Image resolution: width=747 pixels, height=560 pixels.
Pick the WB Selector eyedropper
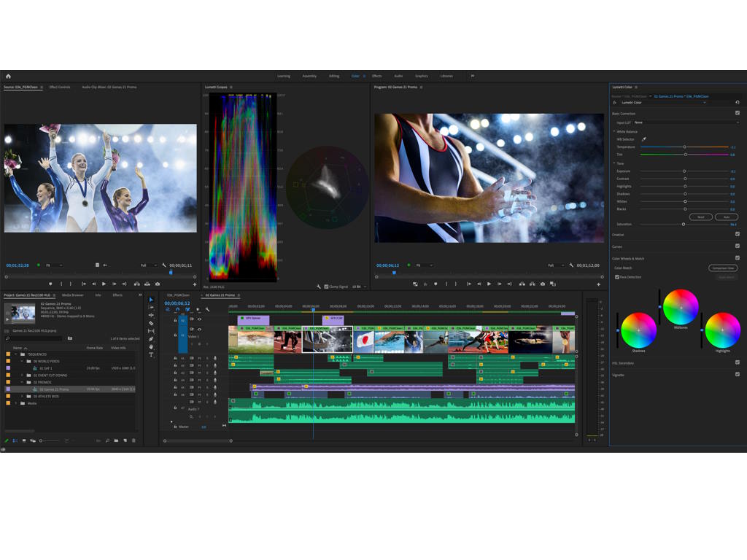(x=643, y=139)
